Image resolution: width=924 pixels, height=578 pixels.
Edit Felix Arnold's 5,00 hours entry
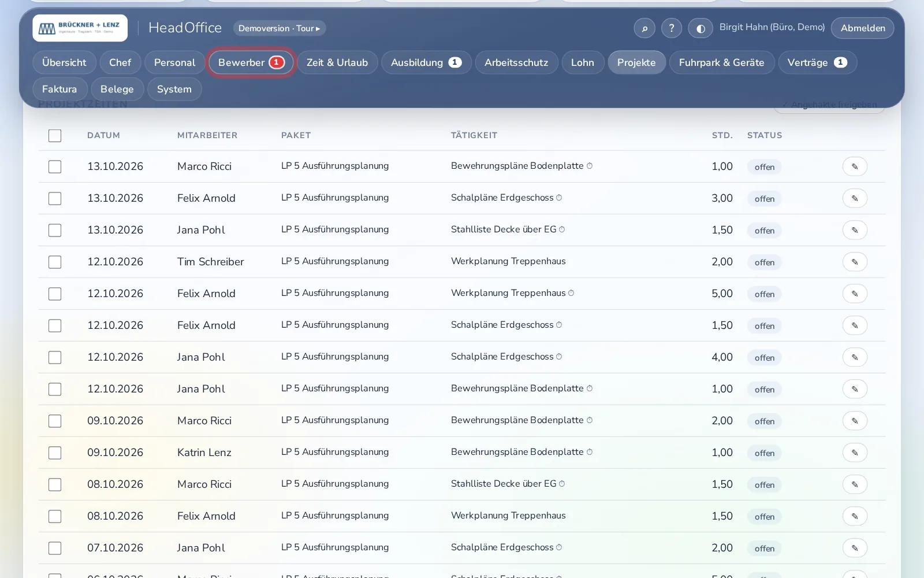[855, 294]
